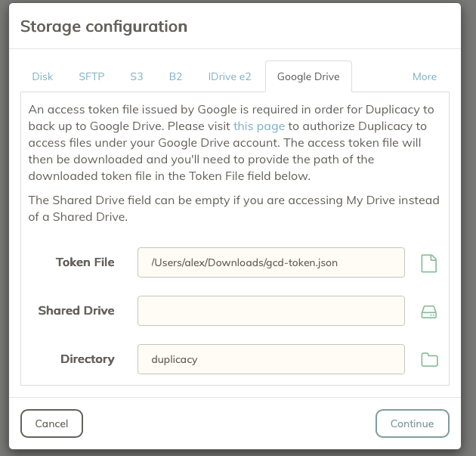Click the drive icon next to Shared Drive
This screenshot has height=456, width=476.
click(429, 312)
